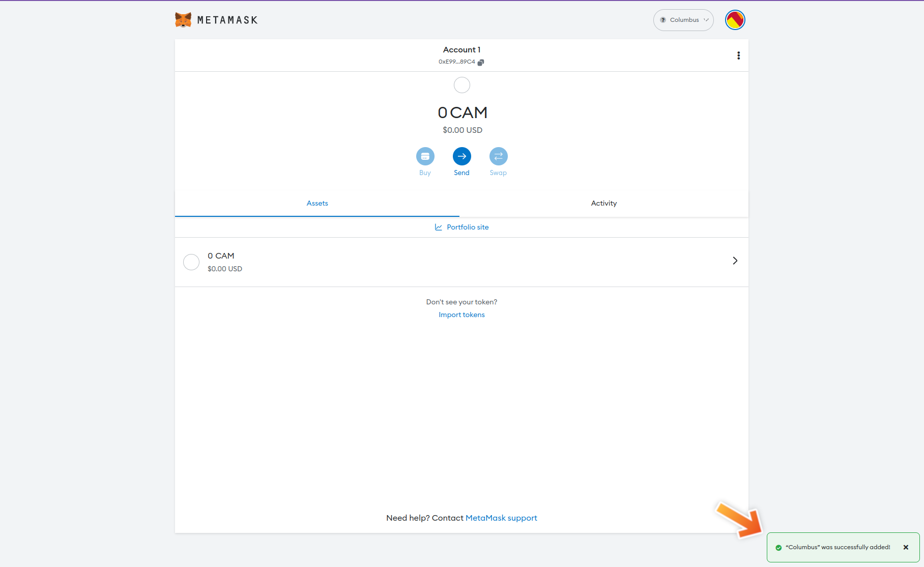Click the Buy icon button
Viewport: 924px width, 567px height.
tap(425, 156)
